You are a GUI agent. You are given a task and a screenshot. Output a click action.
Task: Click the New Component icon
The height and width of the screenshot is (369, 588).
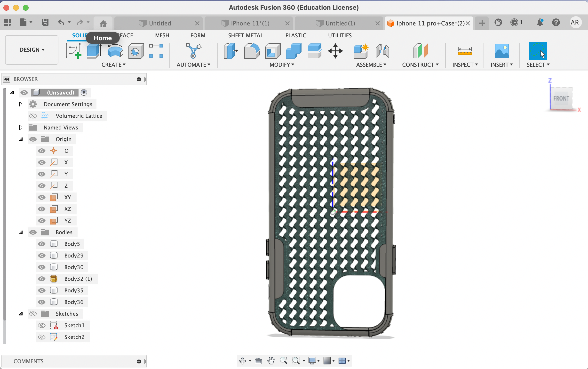click(361, 51)
